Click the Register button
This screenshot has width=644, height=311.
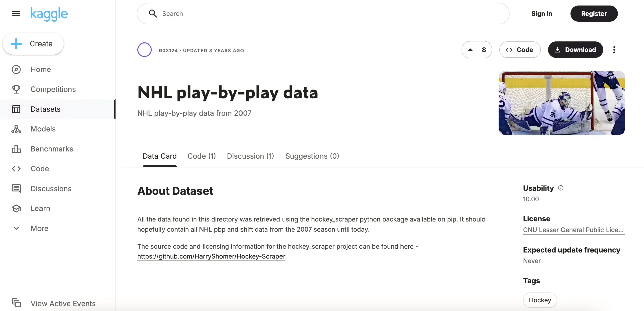click(x=594, y=14)
